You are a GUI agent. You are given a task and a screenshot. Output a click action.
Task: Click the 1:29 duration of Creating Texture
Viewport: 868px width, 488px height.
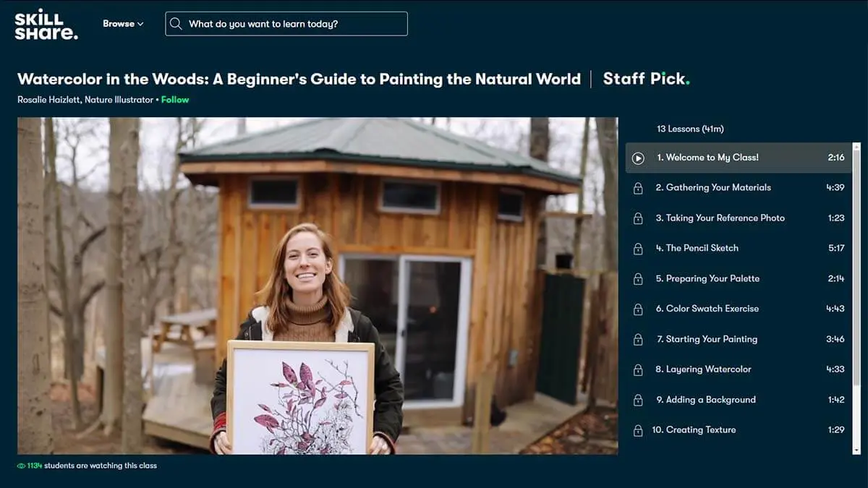click(x=836, y=430)
